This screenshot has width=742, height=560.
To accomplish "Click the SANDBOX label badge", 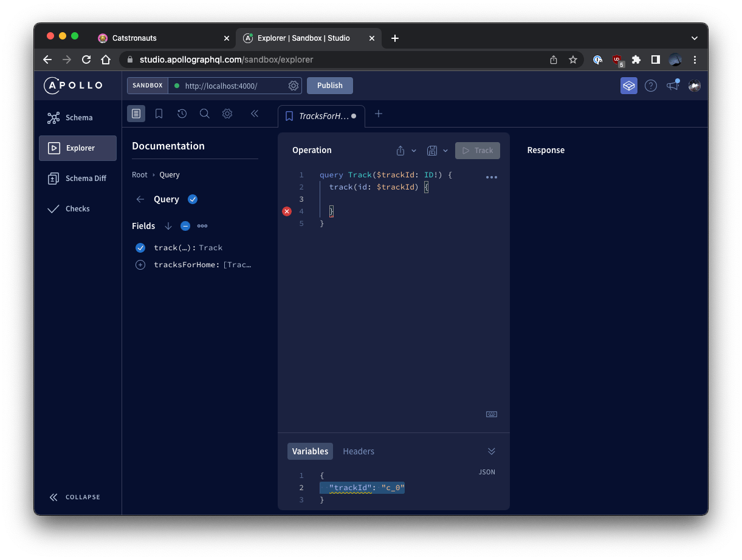I will click(x=148, y=86).
